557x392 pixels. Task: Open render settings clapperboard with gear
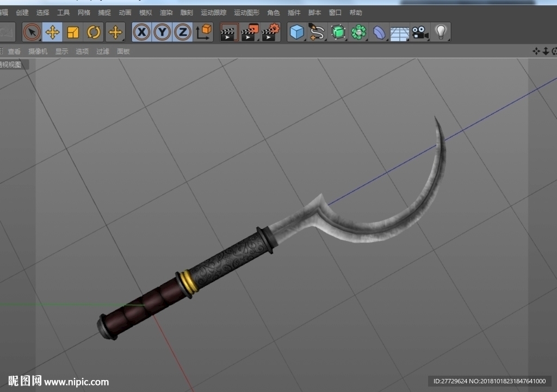(x=271, y=32)
